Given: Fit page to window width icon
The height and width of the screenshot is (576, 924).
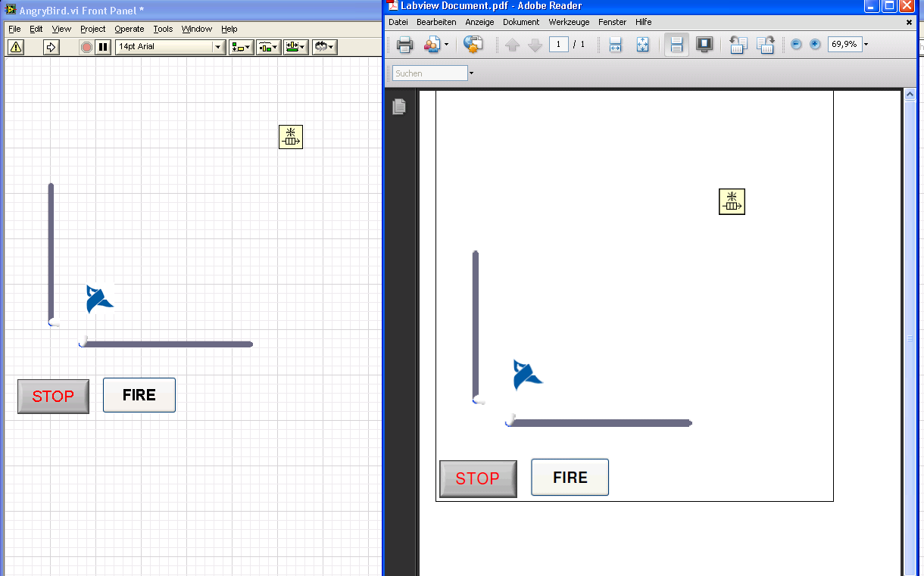Looking at the screenshot, I should coord(615,45).
